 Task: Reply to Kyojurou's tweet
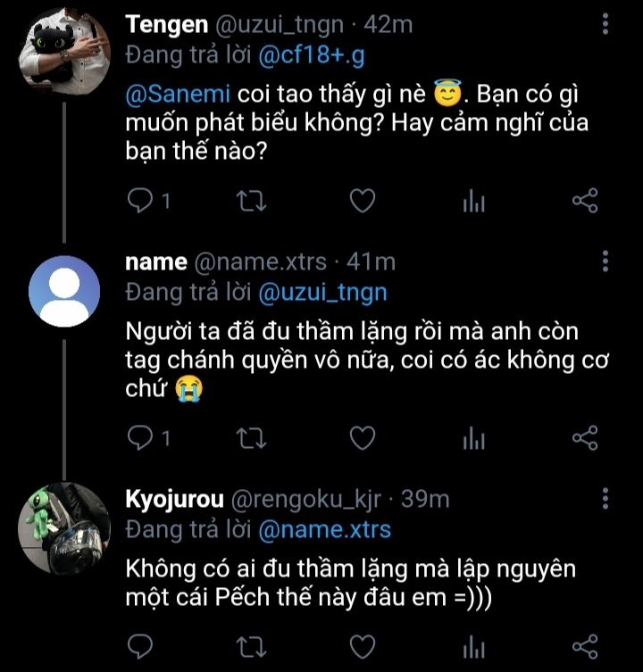tap(141, 646)
